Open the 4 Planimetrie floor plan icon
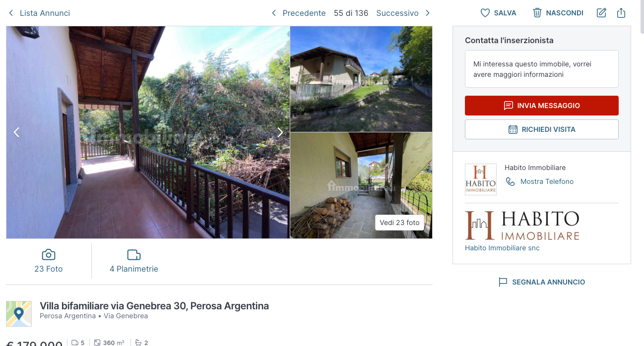Image resolution: width=644 pixels, height=346 pixels. click(134, 255)
